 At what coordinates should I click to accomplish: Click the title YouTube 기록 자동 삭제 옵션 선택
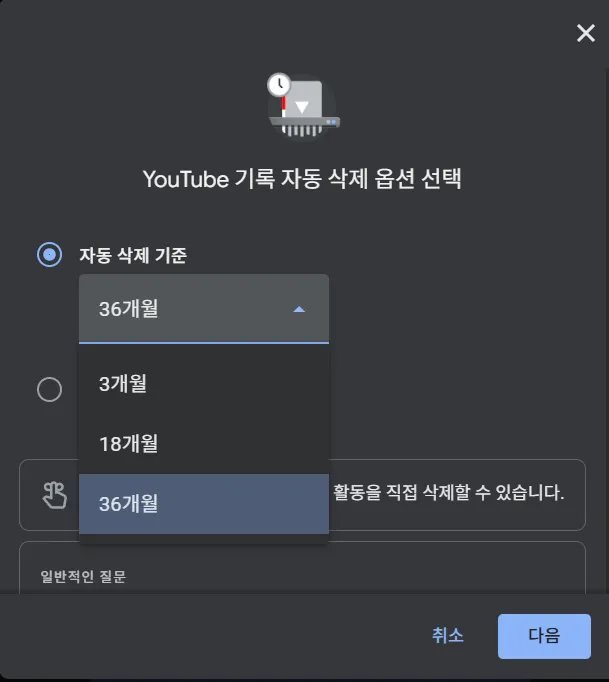pyautogui.click(x=302, y=179)
